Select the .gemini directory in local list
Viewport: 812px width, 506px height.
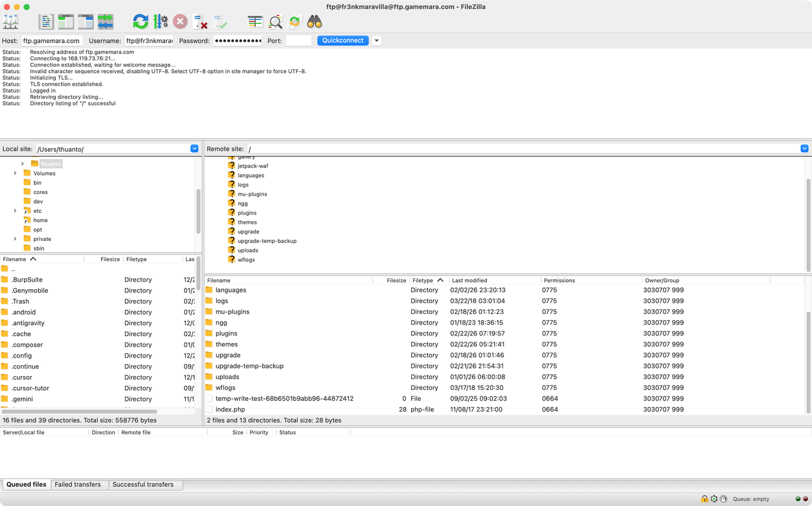98,399
